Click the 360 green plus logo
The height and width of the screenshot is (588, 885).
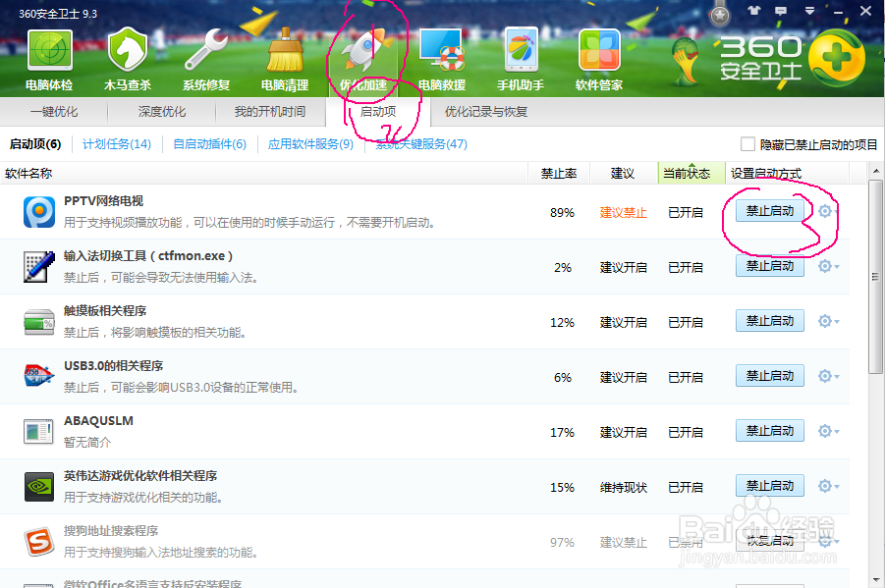pyautogui.click(x=837, y=59)
